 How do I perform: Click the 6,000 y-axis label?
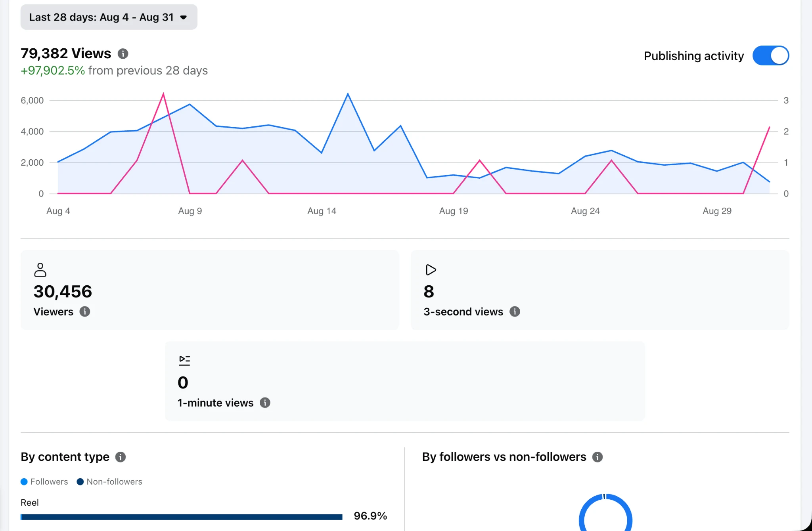[x=32, y=100]
